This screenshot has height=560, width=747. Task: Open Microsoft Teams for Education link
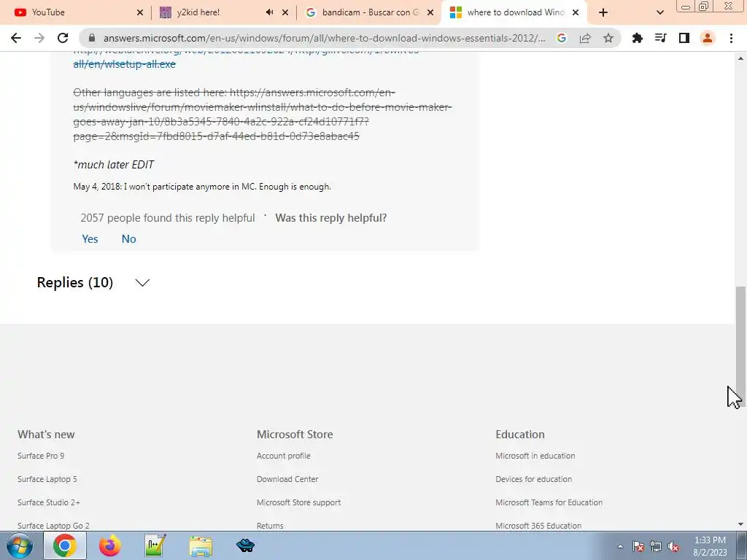coord(549,502)
